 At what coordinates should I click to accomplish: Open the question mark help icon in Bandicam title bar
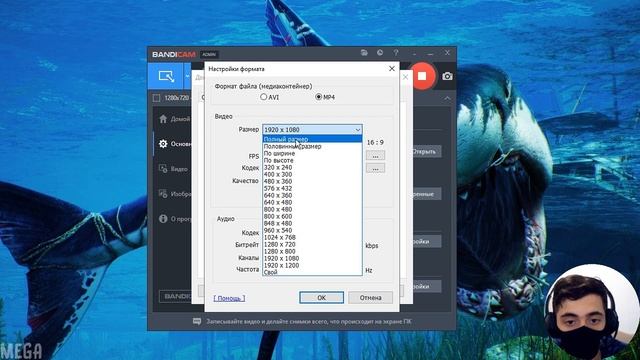click(x=396, y=53)
